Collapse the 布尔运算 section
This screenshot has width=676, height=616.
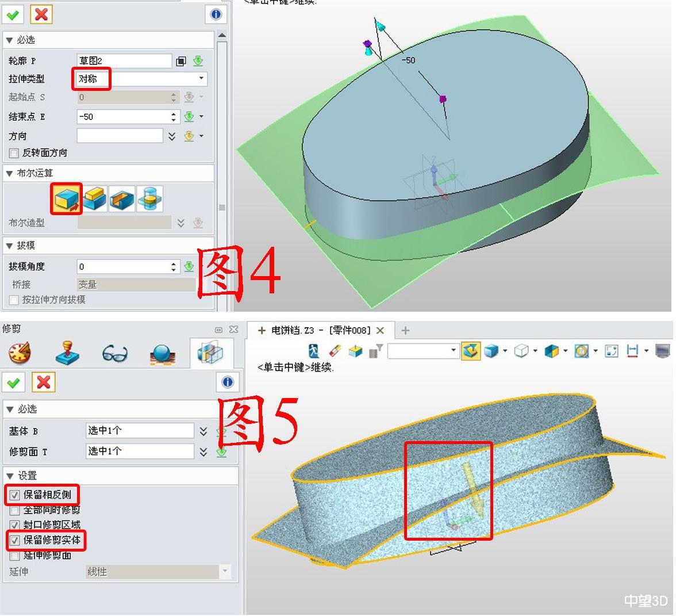coord(10,173)
